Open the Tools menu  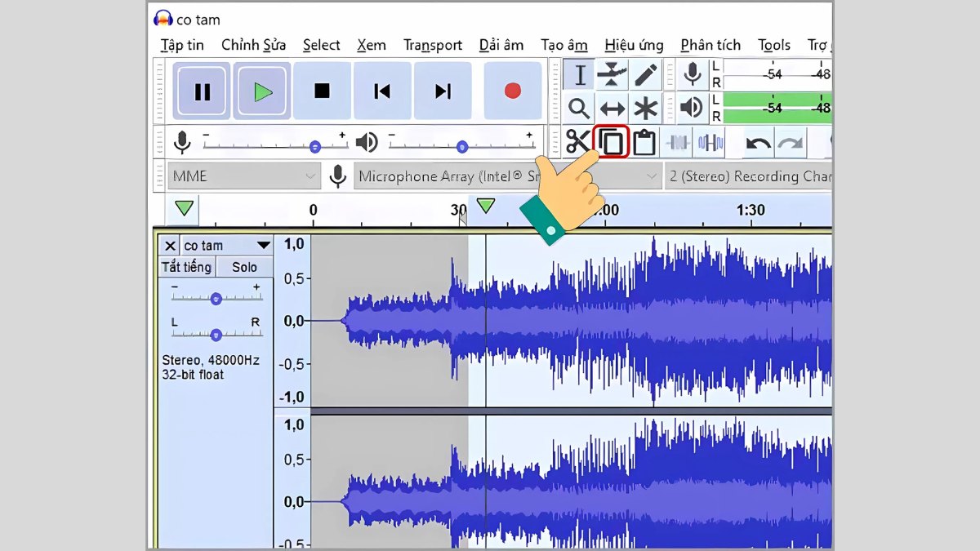coord(773,45)
